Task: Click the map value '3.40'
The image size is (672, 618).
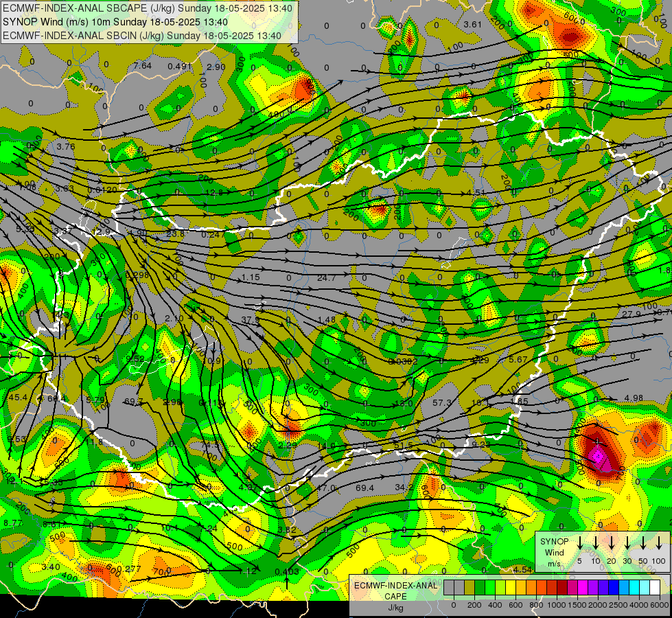Action: point(51,567)
